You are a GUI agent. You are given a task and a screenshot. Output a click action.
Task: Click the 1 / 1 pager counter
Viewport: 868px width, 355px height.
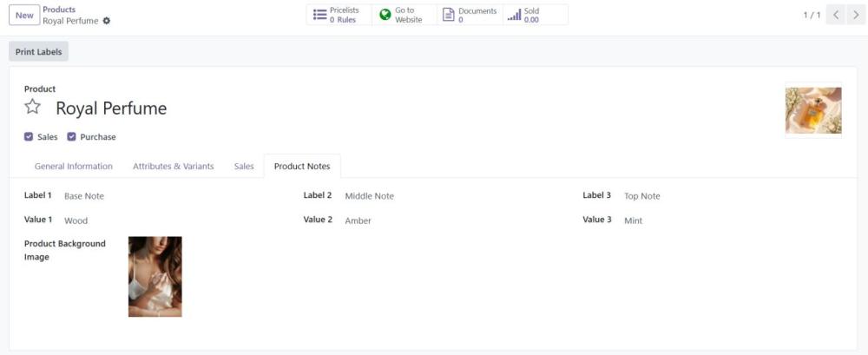tap(812, 15)
